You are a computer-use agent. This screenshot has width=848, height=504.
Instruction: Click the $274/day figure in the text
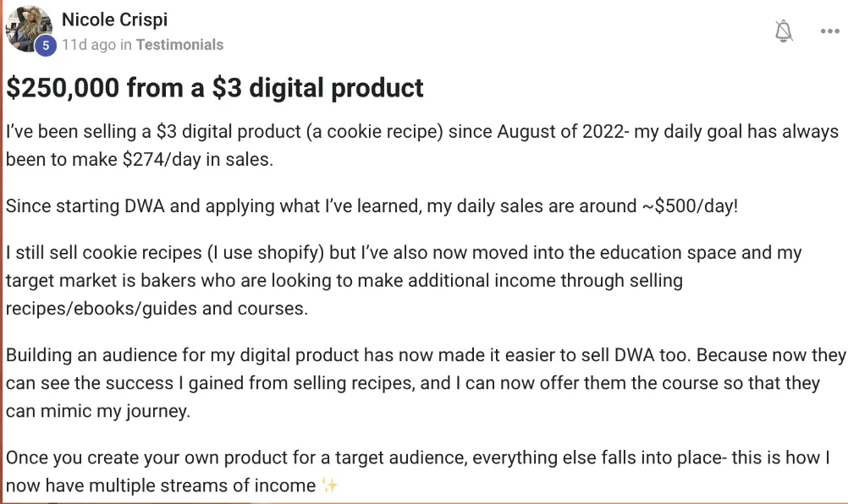(x=161, y=159)
